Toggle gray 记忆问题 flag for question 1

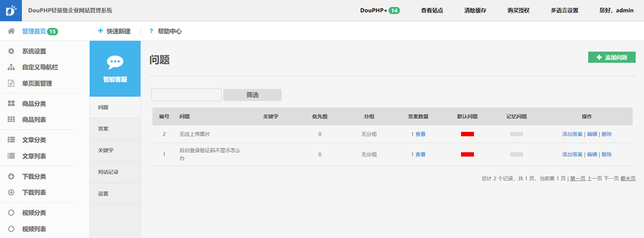(x=516, y=154)
